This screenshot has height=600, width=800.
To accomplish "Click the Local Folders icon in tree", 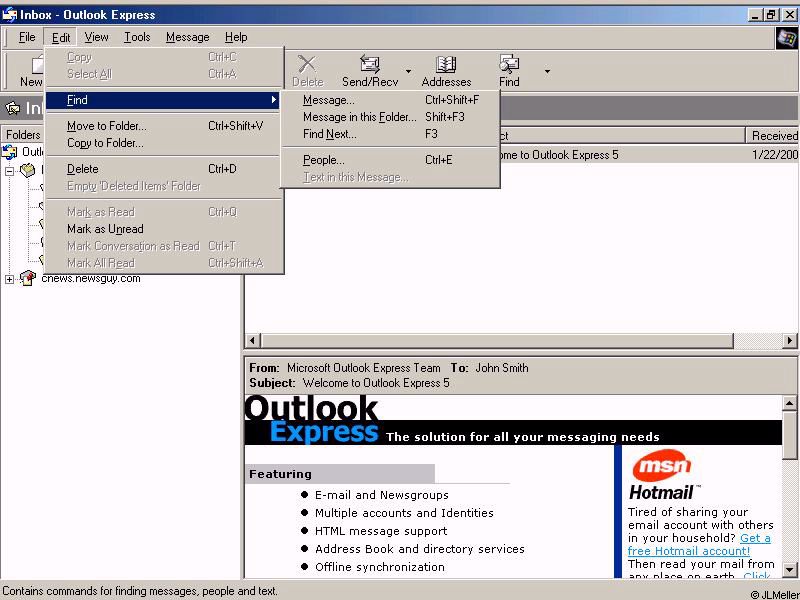I will click(x=28, y=170).
